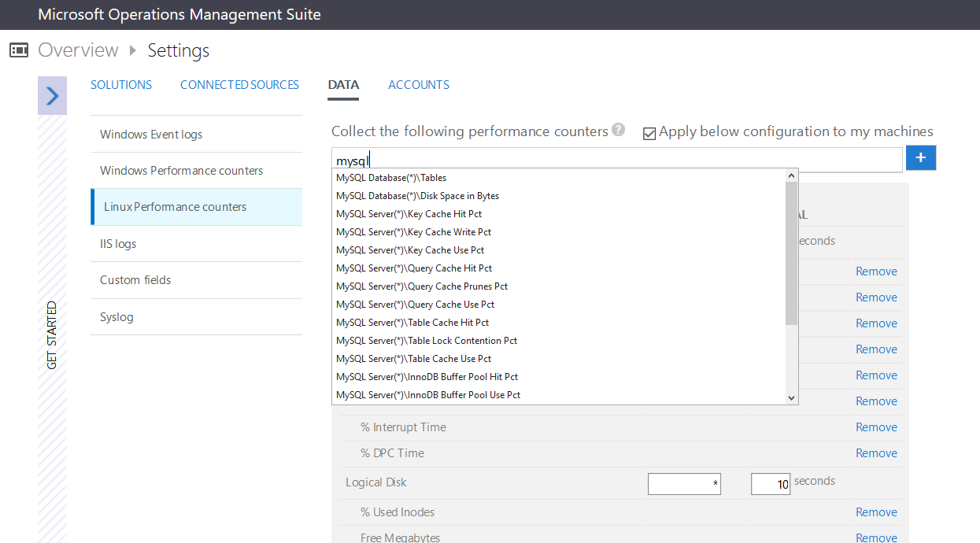Viewport: 980px width, 543px height.
Task: Select MySQL Server(*)\Key Cache Use Pct
Action: pos(559,250)
